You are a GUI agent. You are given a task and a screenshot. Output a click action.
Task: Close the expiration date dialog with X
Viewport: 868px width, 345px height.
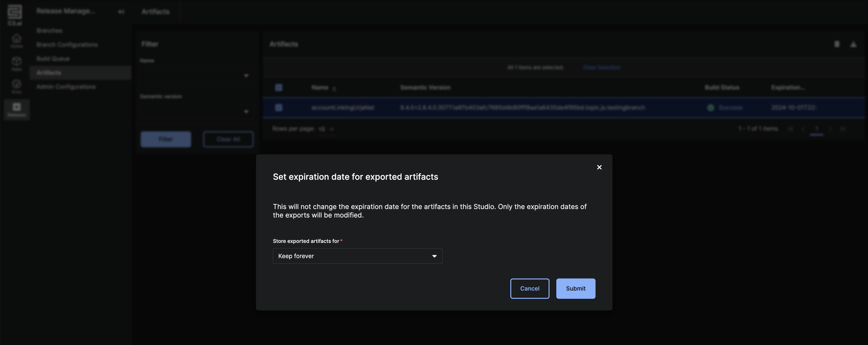click(599, 167)
